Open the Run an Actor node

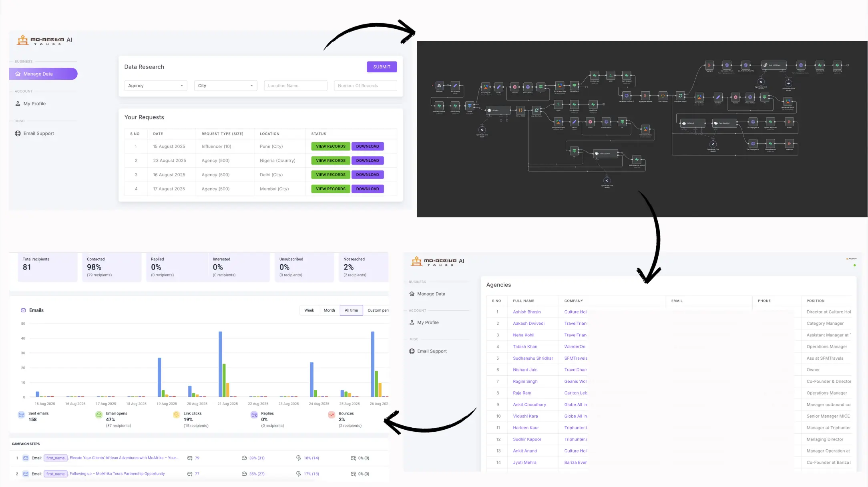click(699, 97)
